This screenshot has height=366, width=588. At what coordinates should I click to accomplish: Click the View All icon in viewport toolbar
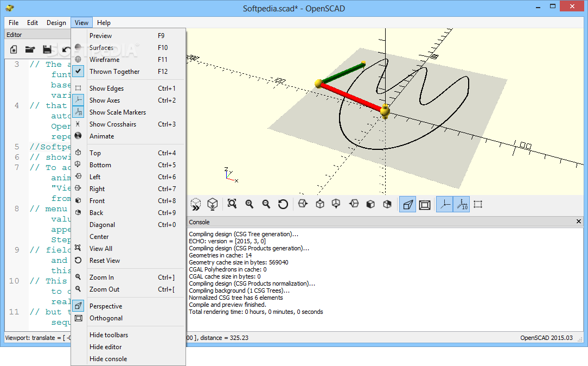pyautogui.click(x=232, y=204)
